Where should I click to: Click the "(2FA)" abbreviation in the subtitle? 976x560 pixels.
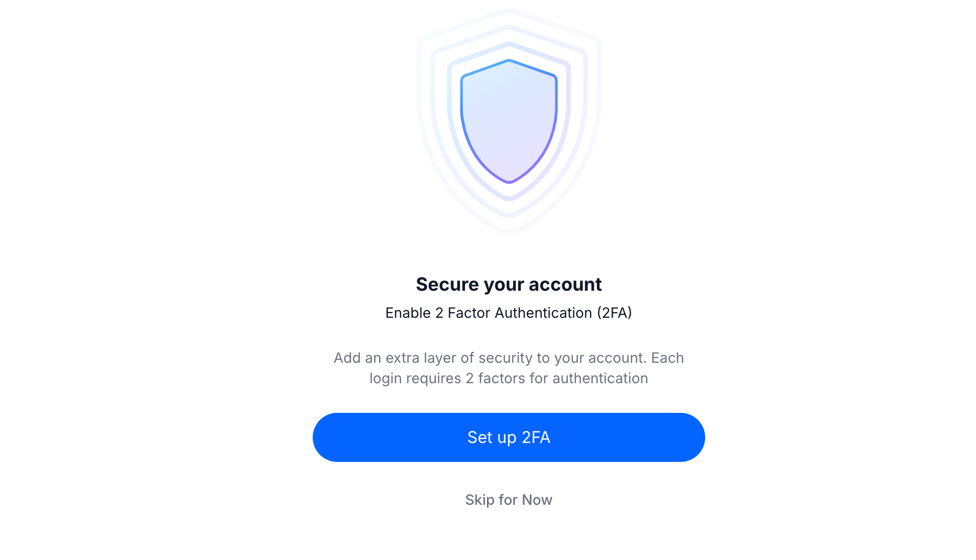614,313
